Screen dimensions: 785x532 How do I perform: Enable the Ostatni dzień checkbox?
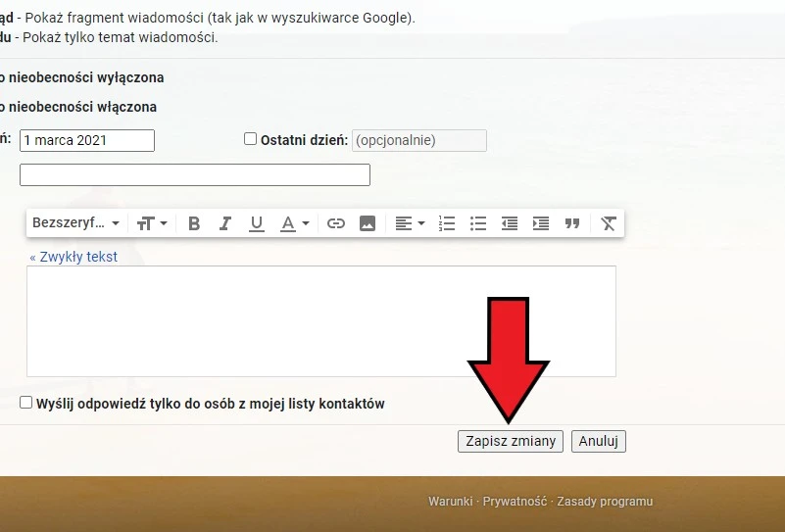[250, 139]
